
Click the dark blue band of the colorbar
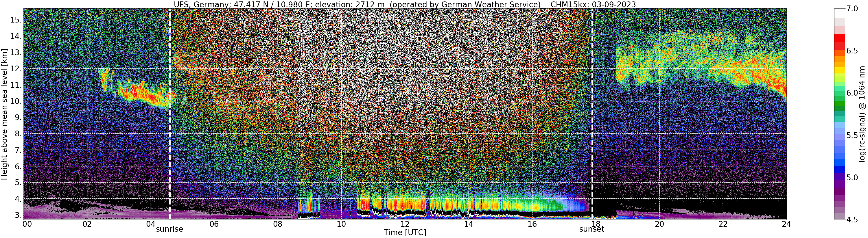839,170
